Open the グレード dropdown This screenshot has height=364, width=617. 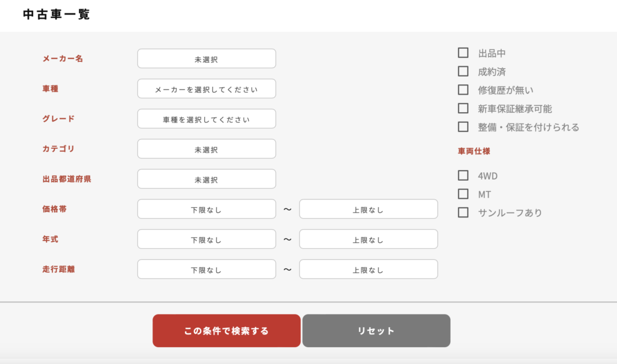pyautogui.click(x=207, y=119)
